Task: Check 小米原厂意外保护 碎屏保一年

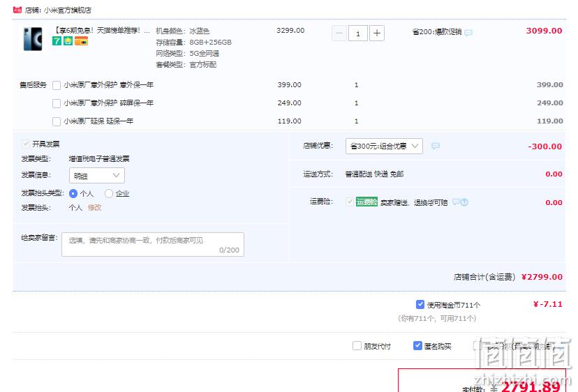Action: pos(57,103)
